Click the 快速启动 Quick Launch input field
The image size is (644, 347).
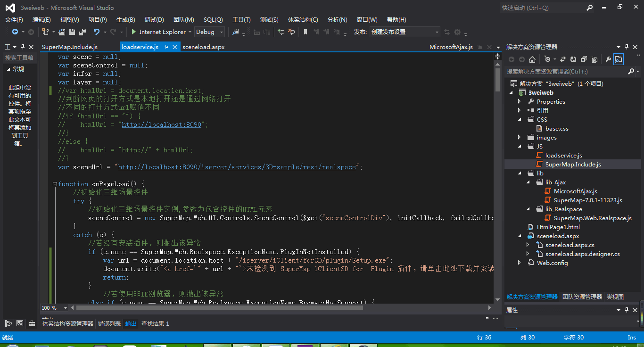pos(541,8)
